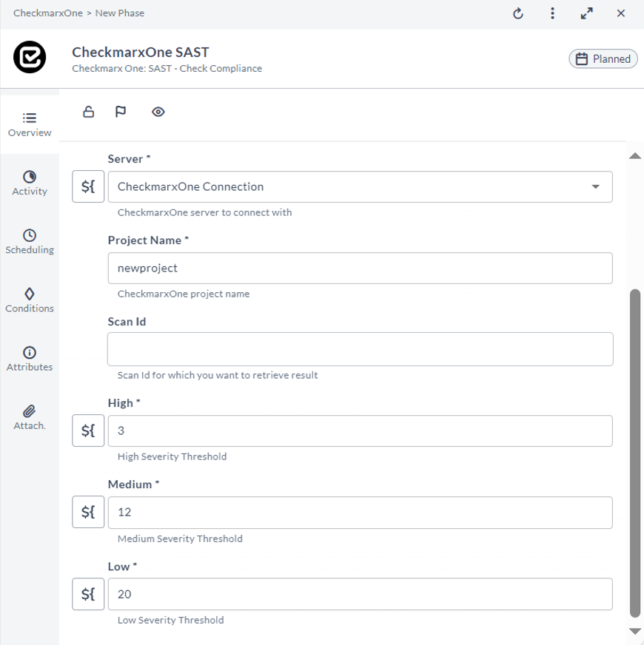Open the three-dot more options menu

point(553,13)
